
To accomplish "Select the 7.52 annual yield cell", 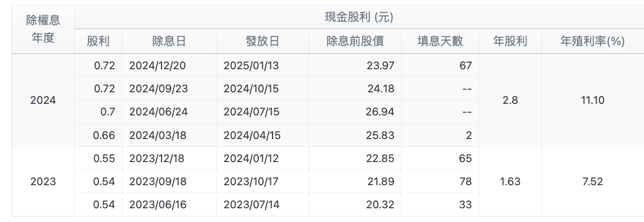I will coord(593,181).
